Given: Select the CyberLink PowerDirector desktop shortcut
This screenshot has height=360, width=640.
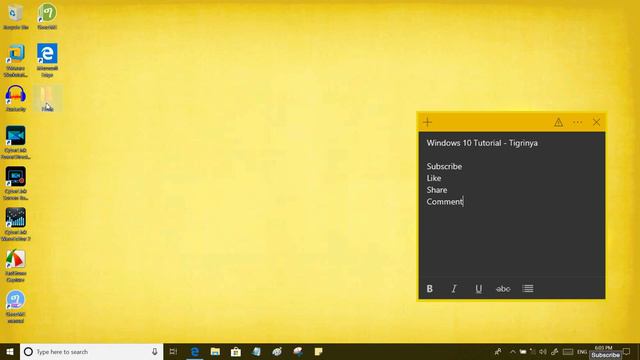Looking at the screenshot, I should (x=16, y=142).
